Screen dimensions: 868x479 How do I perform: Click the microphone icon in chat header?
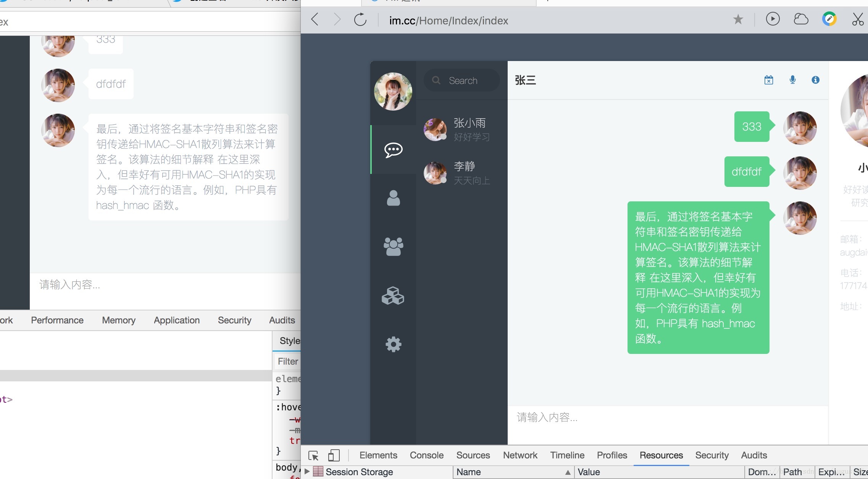point(792,80)
